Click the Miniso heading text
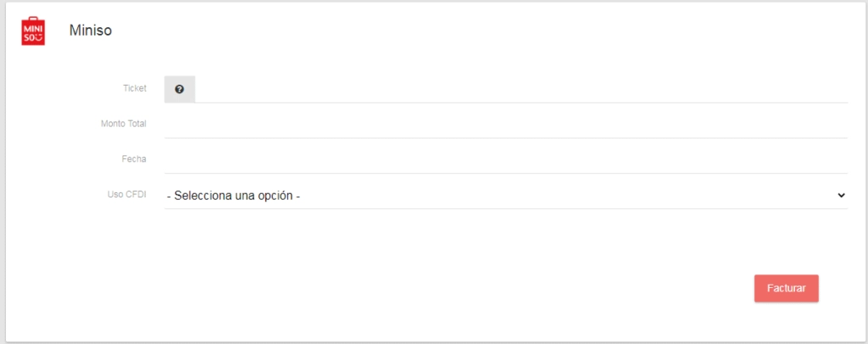 click(91, 31)
